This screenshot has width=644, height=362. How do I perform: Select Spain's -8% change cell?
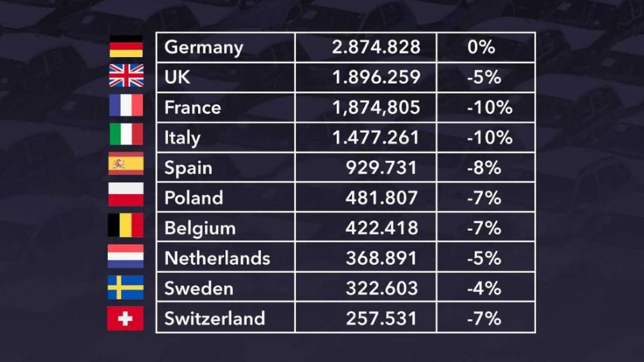point(484,168)
